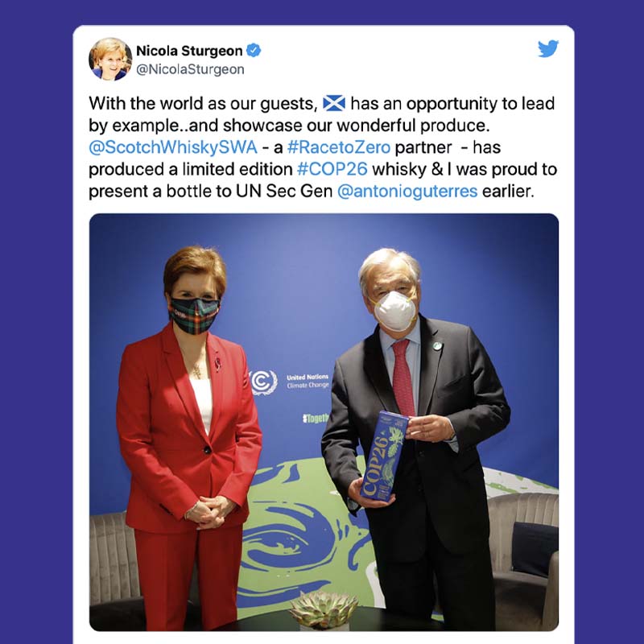644x644 pixels.
Task: Click the Twitter bird logo
Action: point(548,48)
